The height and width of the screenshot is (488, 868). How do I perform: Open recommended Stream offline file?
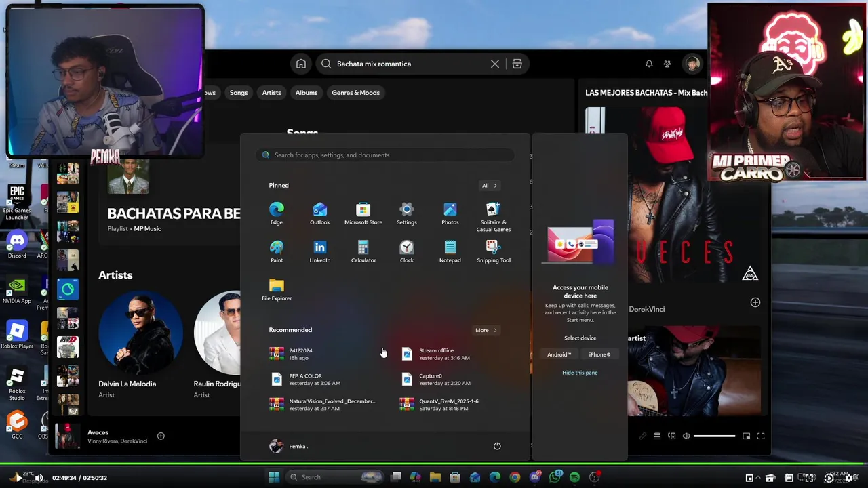pos(453,354)
